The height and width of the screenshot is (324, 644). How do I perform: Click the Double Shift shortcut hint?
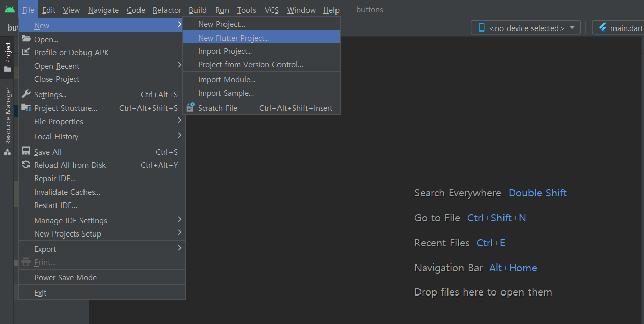coord(538,193)
